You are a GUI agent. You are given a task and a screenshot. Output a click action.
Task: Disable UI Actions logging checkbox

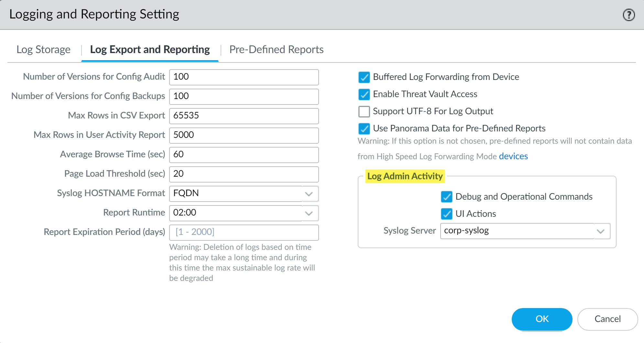tap(446, 214)
